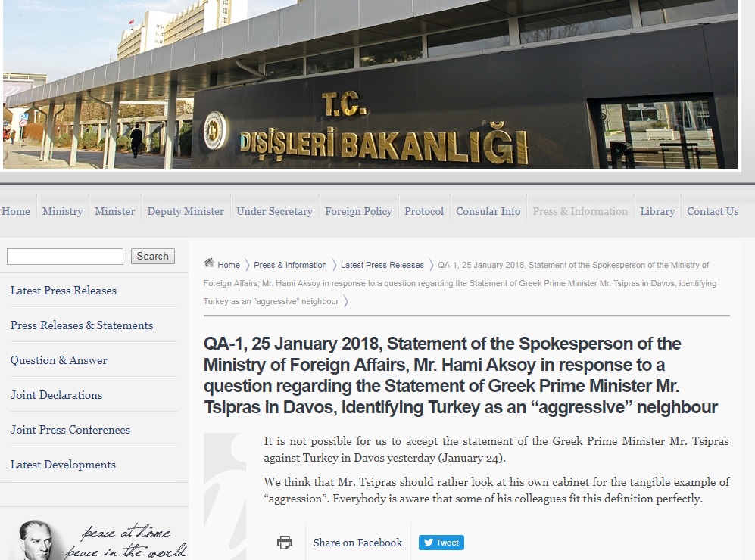Click the Tweet button with bird icon
The image size is (755, 560).
click(441, 543)
